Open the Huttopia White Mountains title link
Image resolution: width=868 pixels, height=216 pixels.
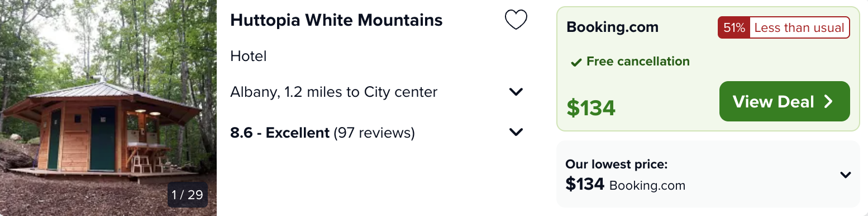coord(336,20)
